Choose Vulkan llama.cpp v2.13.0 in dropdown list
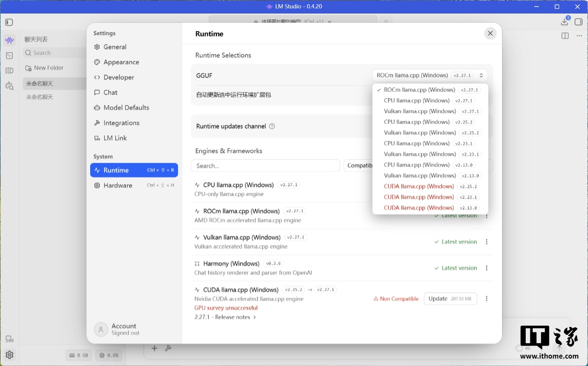 coord(430,175)
